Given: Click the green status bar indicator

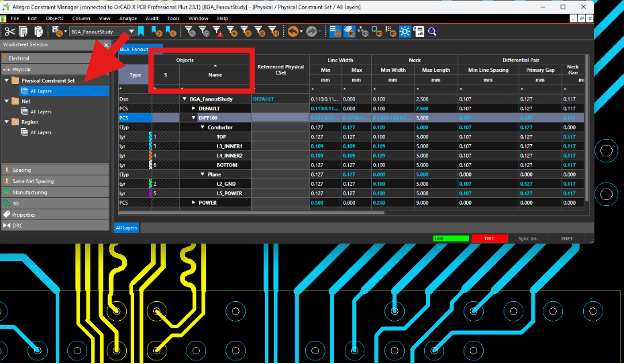Looking at the screenshot, I should coord(451,239).
